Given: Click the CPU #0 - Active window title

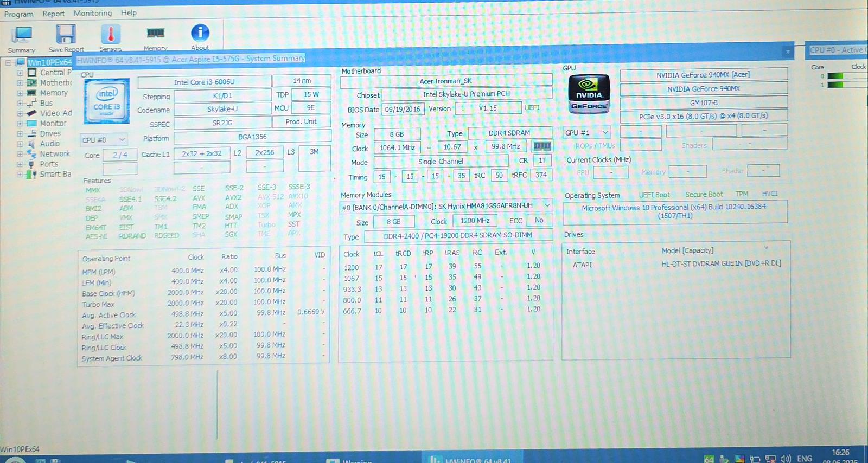Looking at the screenshot, I should [837, 50].
